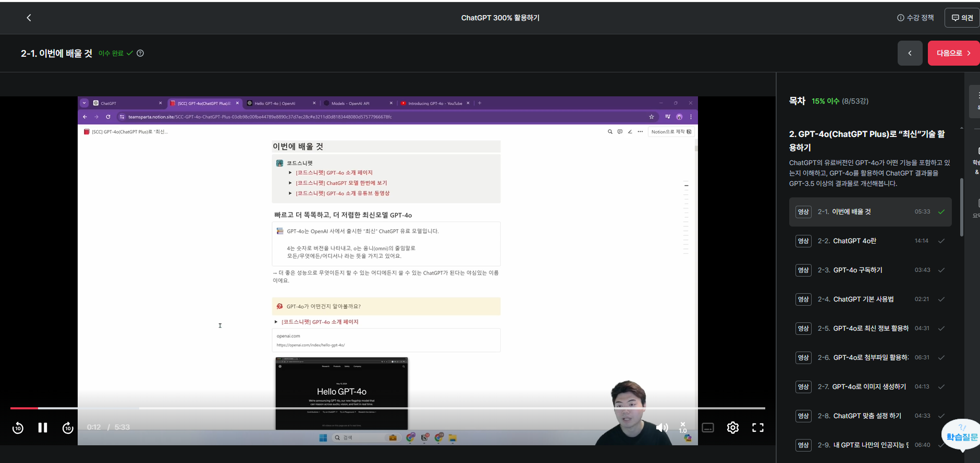The image size is (980, 463).
Task: Bookmark the page with the star icon
Action: (652, 117)
